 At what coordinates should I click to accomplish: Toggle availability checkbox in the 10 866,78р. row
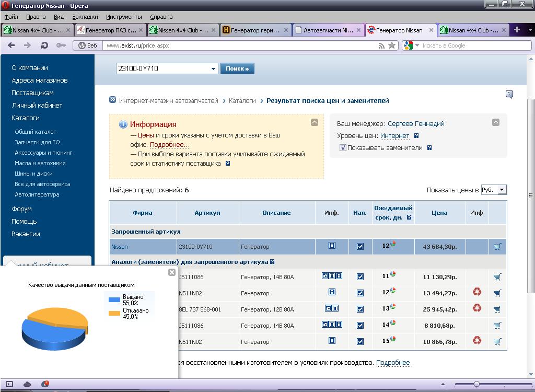360,341
